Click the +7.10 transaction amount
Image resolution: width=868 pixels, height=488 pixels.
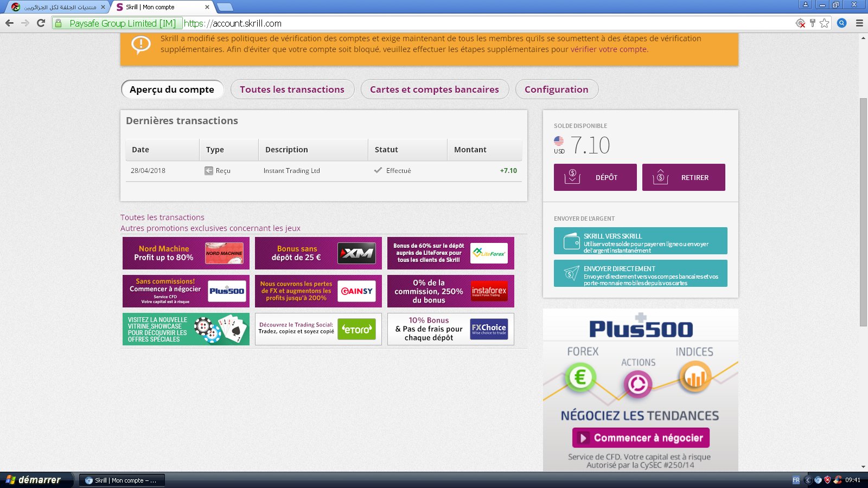508,170
